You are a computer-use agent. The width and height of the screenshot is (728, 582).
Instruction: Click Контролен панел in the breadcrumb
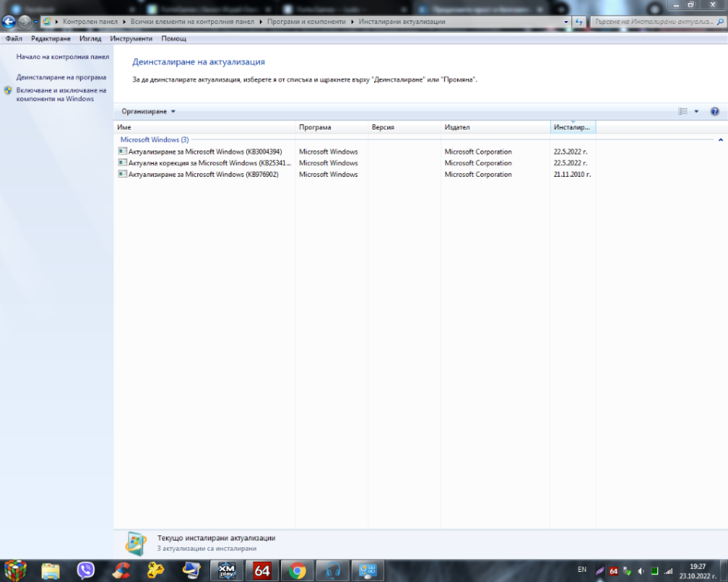[x=90, y=22]
